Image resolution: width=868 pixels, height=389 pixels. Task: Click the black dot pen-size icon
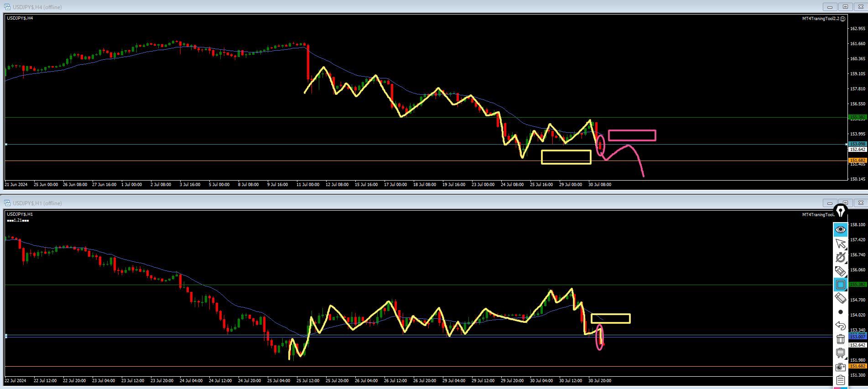(x=840, y=312)
